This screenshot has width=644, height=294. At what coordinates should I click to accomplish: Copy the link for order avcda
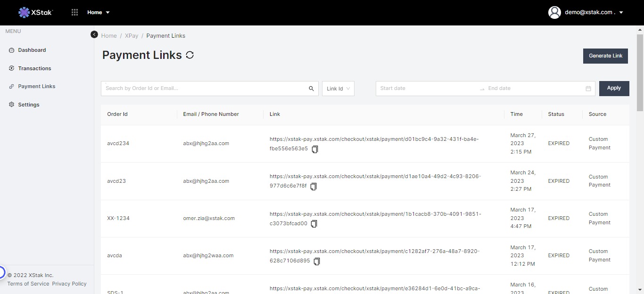(317, 261)
